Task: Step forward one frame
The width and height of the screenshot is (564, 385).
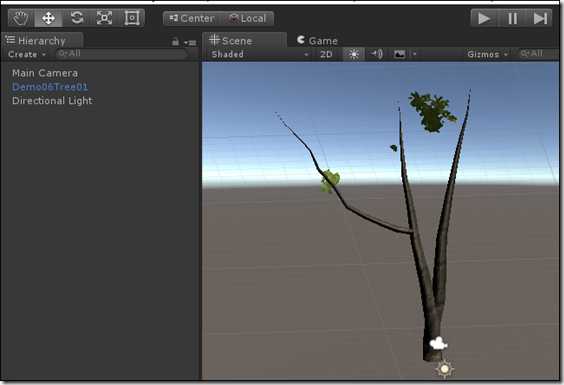Action: coord(539,18)
